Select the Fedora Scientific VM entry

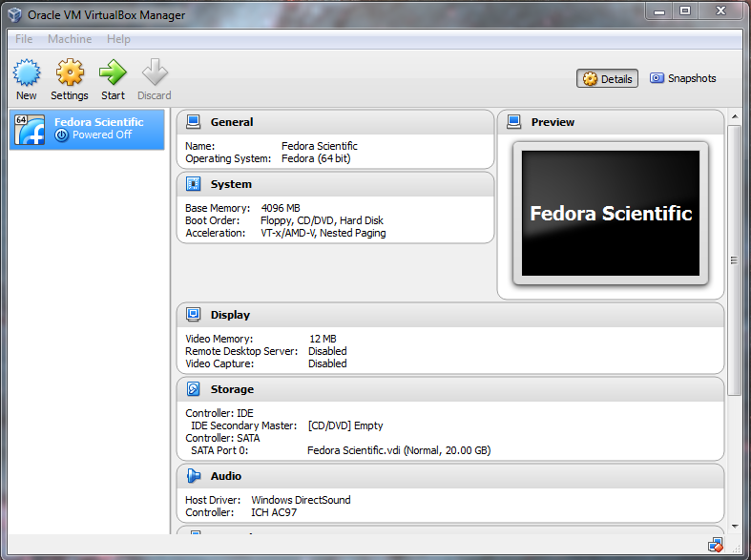pos(87,129)
